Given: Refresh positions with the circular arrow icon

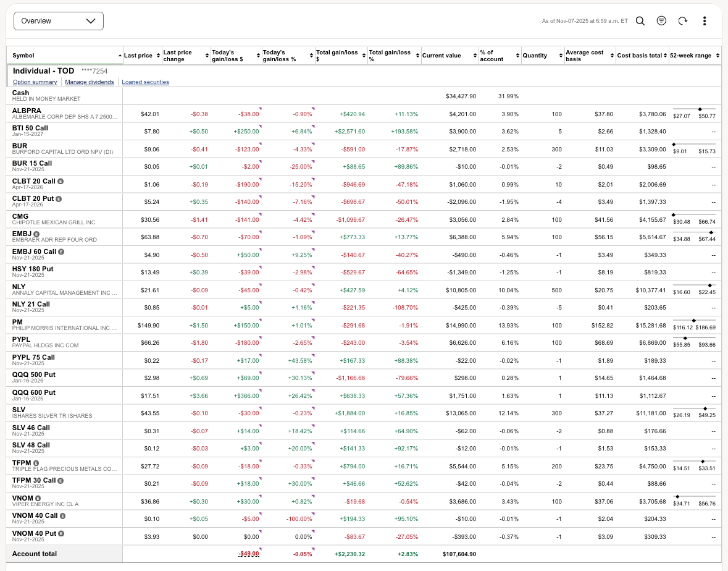Looking at the screenshot, I should point(682,21).
